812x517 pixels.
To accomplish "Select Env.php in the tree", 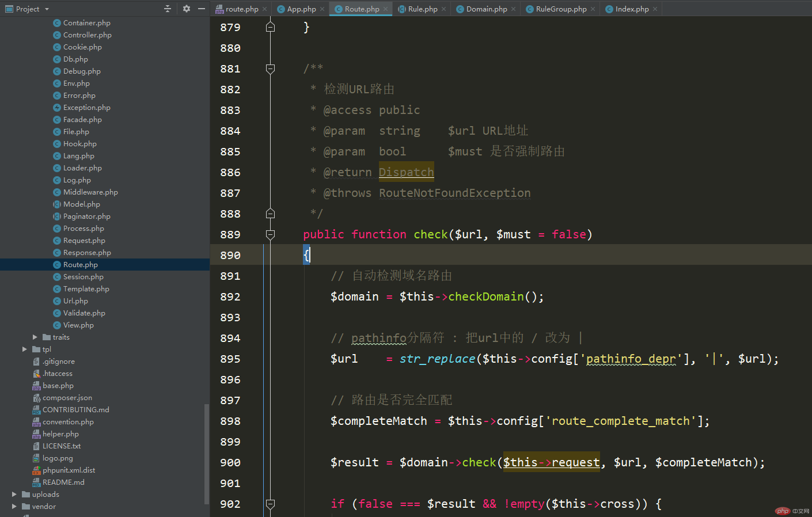I will (x=76, y=83).
